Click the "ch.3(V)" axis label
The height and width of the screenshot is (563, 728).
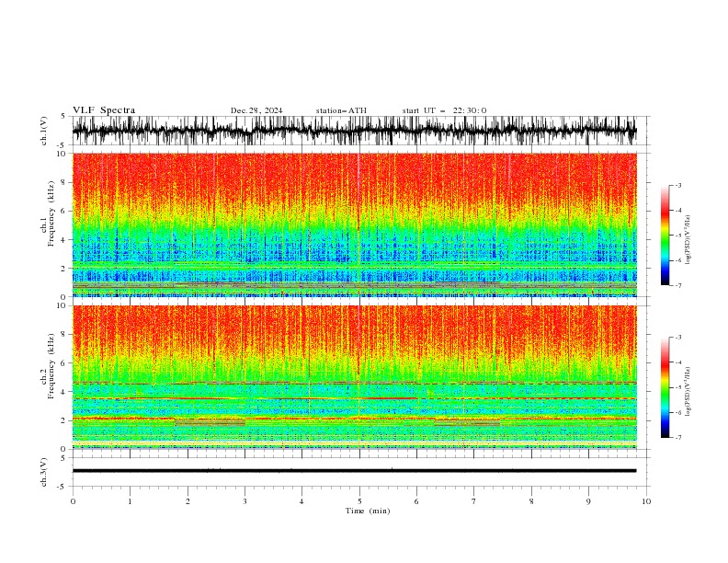[x=44, y=472]
